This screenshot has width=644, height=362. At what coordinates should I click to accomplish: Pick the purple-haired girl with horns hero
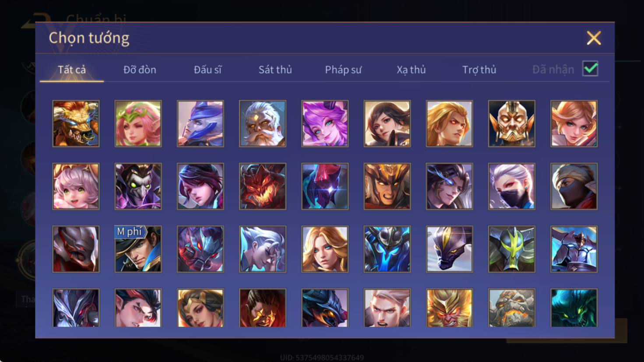[x=325, y=123]
